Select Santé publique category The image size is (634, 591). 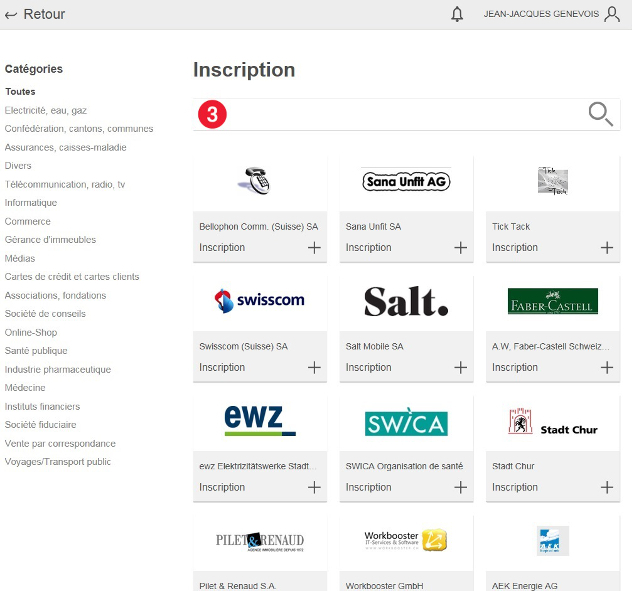(36, 350)
